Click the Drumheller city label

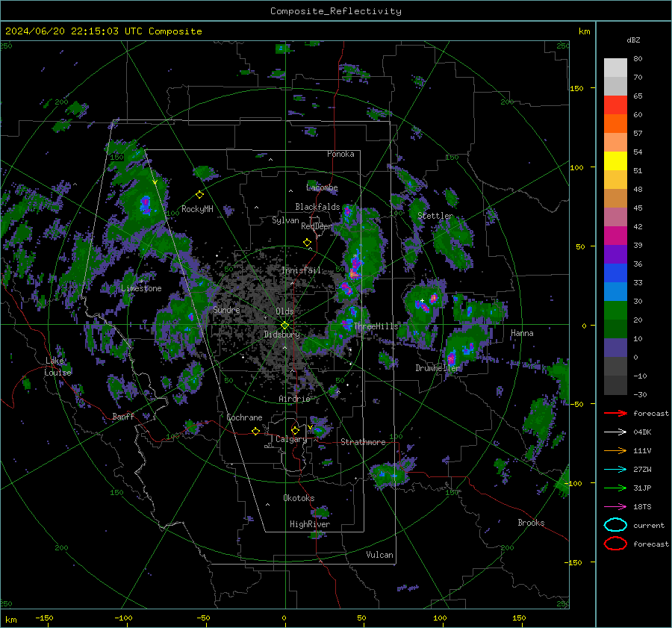click(x=437, y=368)
